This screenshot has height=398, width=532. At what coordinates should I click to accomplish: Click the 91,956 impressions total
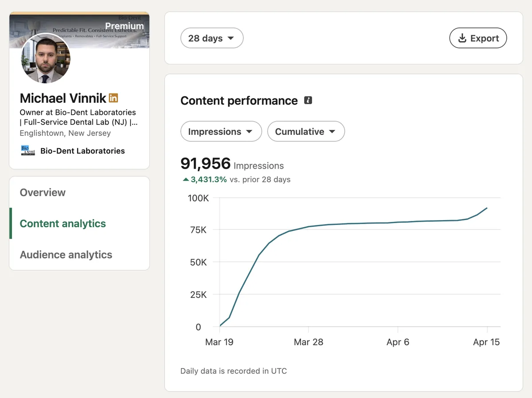[x=206, y=164]
